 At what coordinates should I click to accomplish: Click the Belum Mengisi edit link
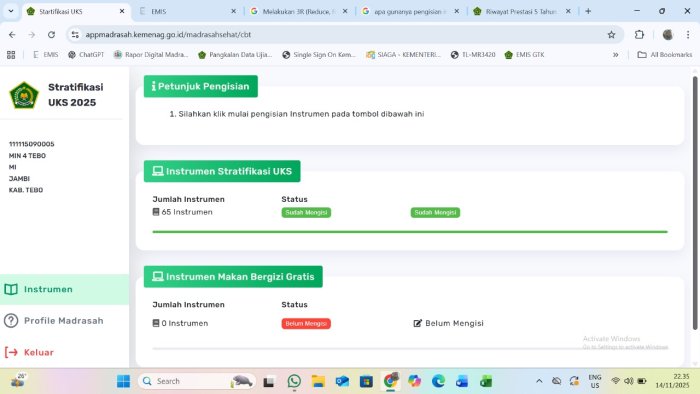(x=449, y=323)
